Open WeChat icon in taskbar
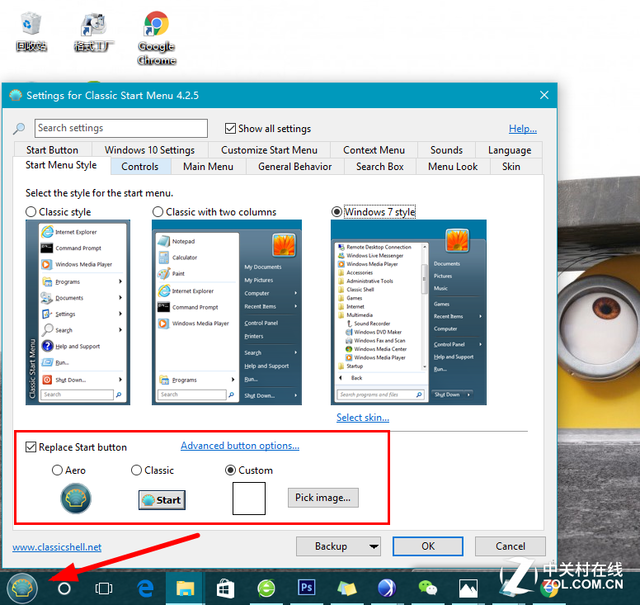This screenshot has height=605, width=640. [x=427, y=588]
